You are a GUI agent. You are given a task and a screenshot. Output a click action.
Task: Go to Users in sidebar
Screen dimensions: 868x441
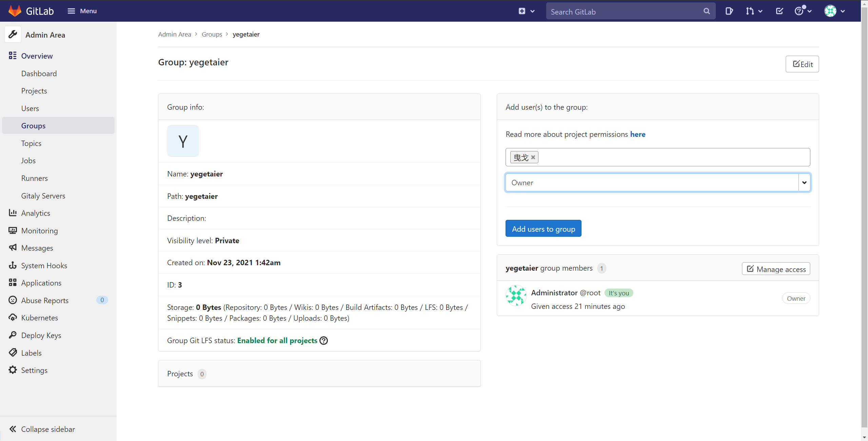[30, 108]
